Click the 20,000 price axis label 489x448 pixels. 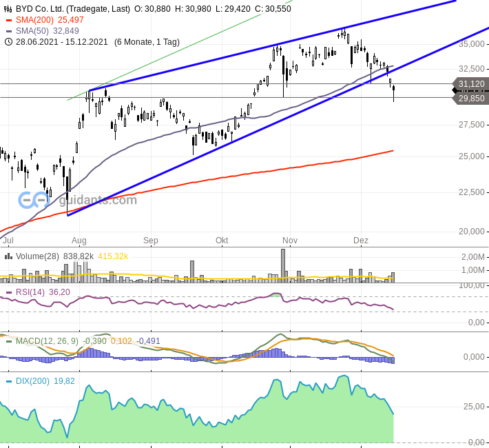tap(472, 232)
